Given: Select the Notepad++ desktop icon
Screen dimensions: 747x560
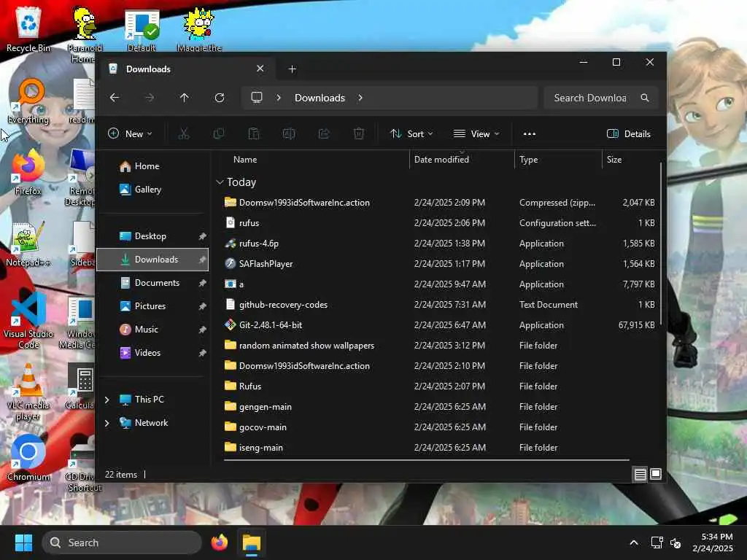Looking at the screenshot, I should click(x=28, y=244).
